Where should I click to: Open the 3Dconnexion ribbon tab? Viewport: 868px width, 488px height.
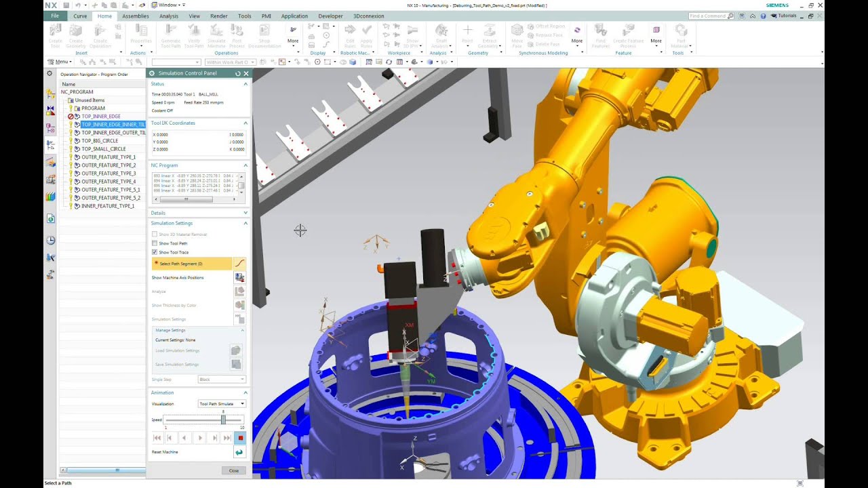click(x=369, y=16)
